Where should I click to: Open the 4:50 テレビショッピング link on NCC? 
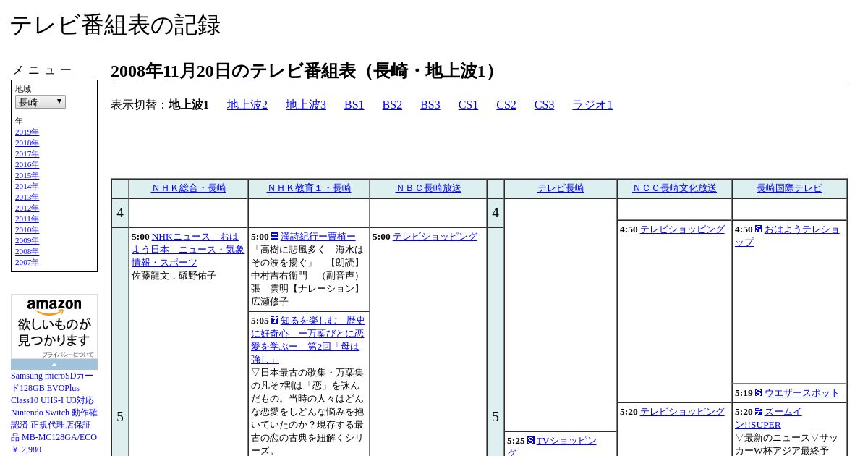(682, 229)
